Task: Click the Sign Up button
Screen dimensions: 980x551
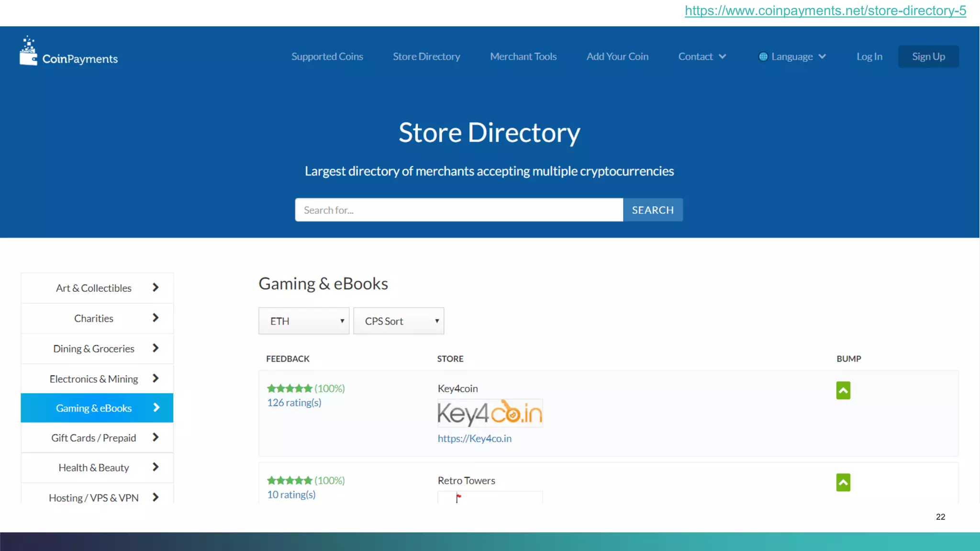Action: (928, 56)
